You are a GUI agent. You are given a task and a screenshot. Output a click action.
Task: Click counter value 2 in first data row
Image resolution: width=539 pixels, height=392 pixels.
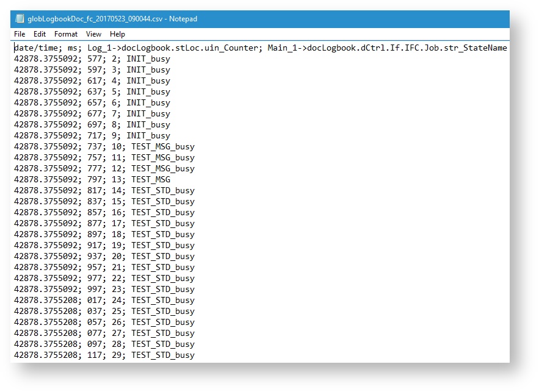[x=114, y=59]
